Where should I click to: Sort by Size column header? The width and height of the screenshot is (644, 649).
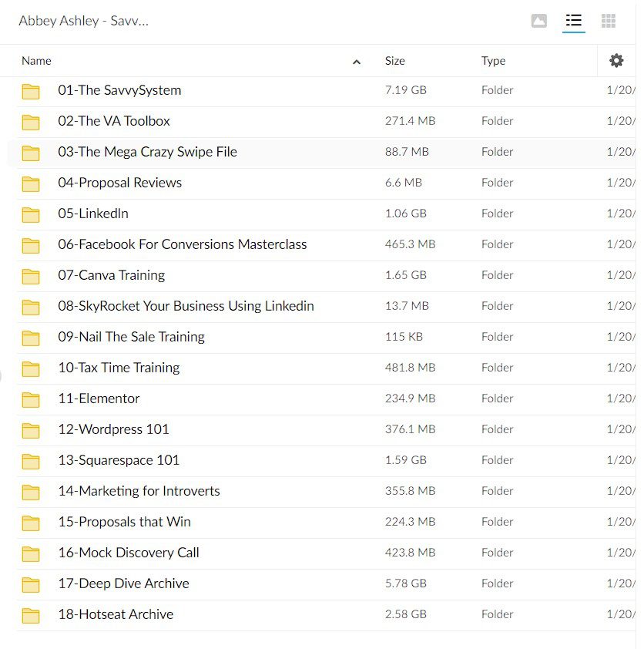(394, 61)
